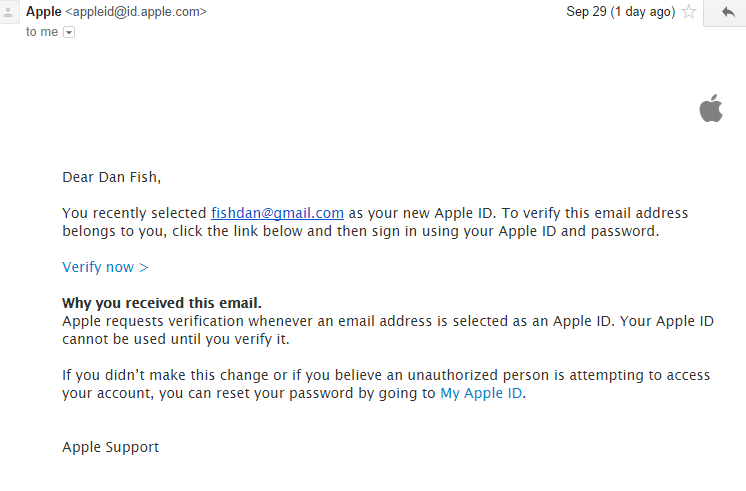Click the sender name "Apple"

43,11
